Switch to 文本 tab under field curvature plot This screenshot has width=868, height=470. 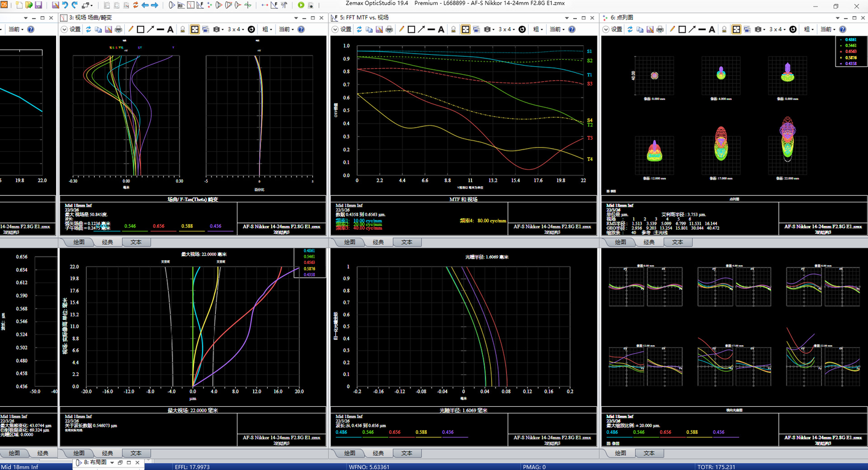(136, 242)
